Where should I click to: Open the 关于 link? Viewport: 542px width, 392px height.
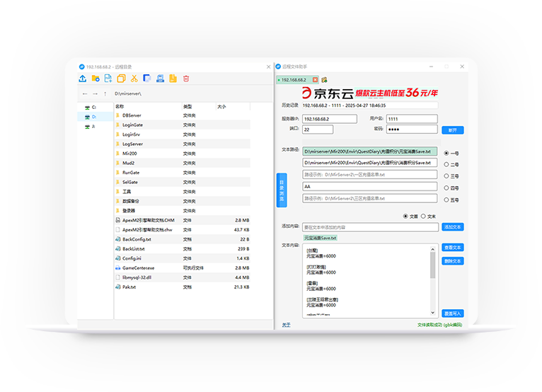pyautogui.click(x=286, y=325)
